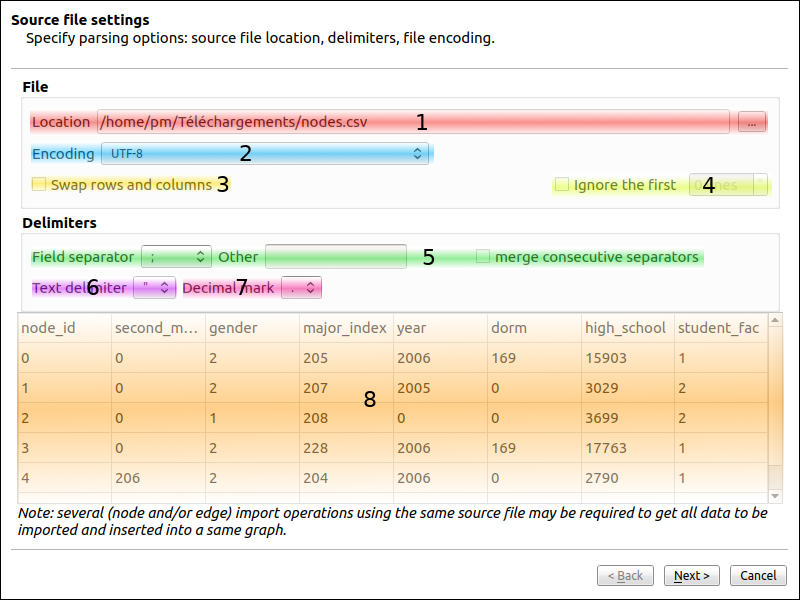The image size is (800, 600).
Task: Click the browse button next to Location
Action: click(x=752, y=122)
